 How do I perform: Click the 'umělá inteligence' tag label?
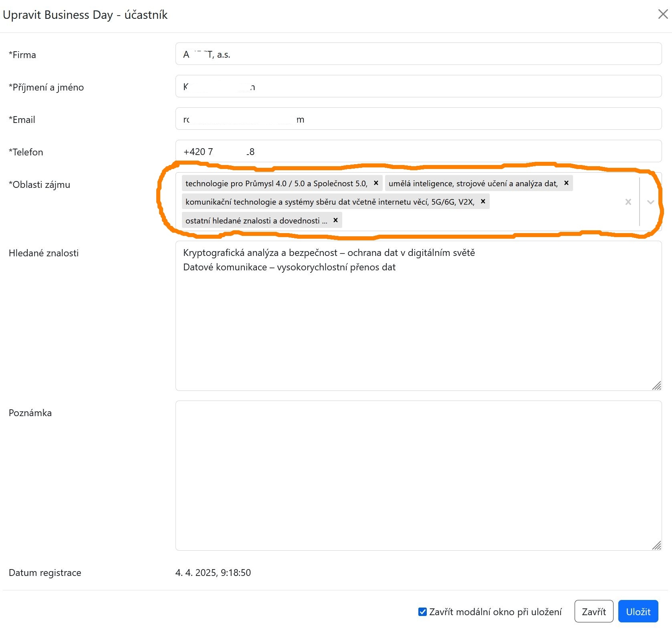[473, 183]
